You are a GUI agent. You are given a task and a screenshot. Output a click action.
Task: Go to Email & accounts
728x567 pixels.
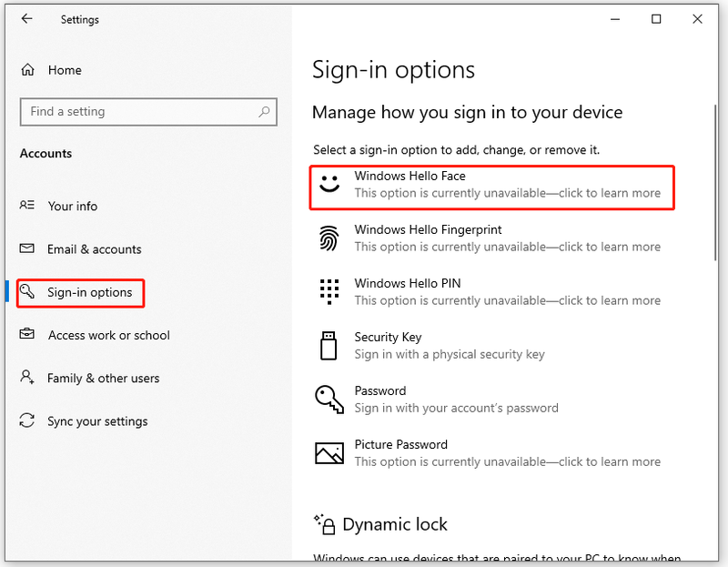point(95,249)
